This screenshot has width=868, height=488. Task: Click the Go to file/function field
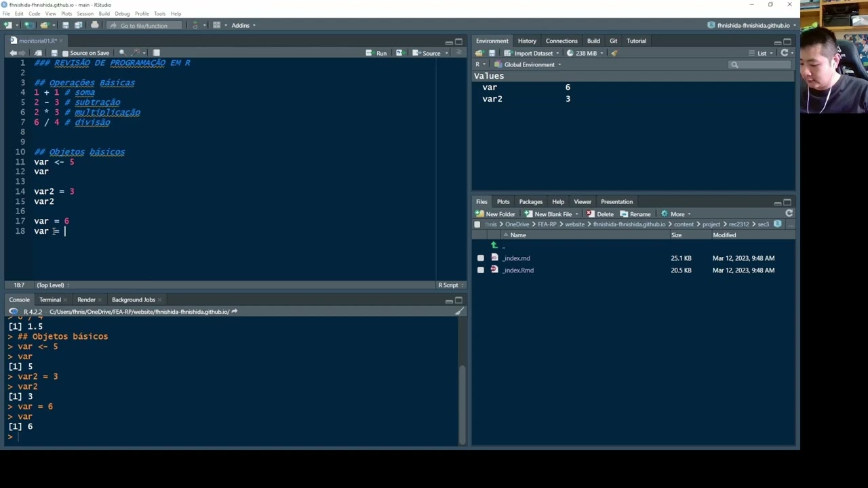pyautogui.click(x=144, y=25)
